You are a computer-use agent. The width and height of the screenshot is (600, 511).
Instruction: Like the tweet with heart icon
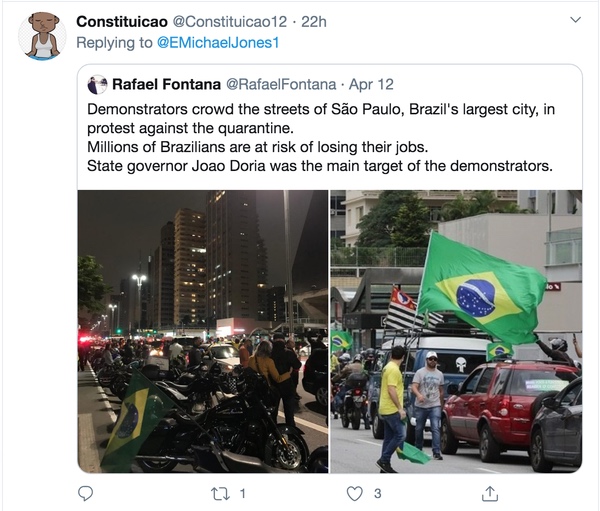point(355,494)
